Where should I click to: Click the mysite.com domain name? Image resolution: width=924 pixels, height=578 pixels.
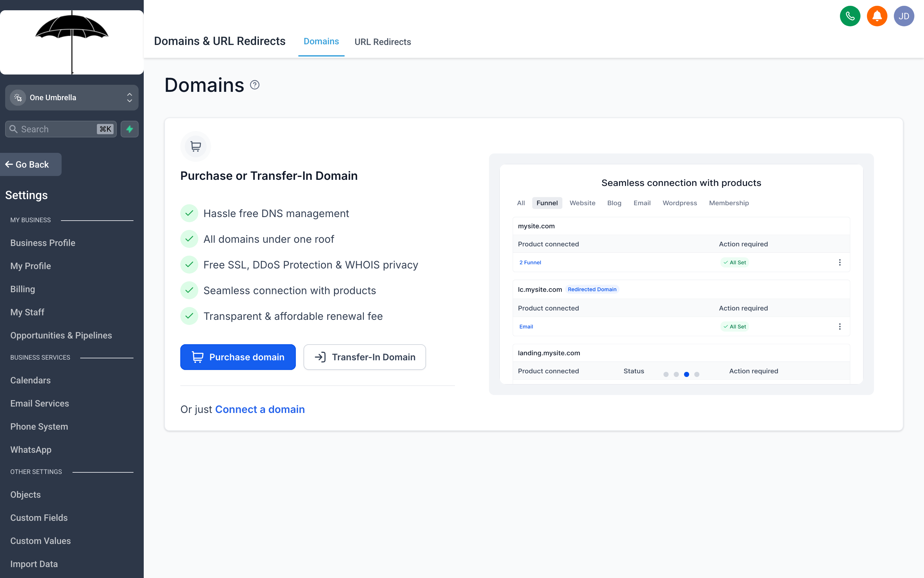(536, 226)
